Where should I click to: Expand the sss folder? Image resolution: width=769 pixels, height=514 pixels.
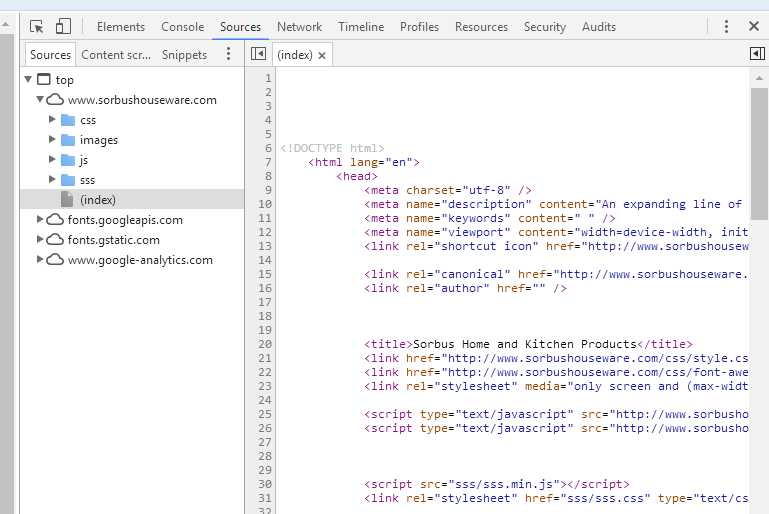click(x=52, y=180)
